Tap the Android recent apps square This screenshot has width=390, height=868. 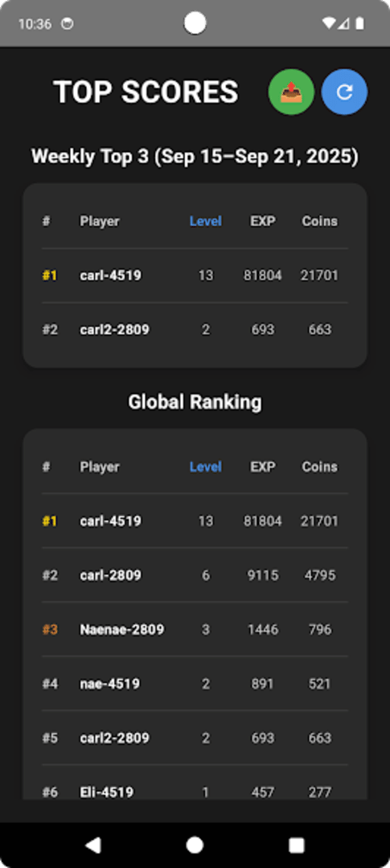pyautogui.click(x=297, y=845)
